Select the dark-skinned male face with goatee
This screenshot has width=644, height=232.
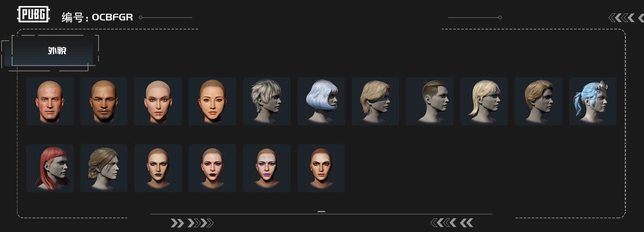click(104, 101)
